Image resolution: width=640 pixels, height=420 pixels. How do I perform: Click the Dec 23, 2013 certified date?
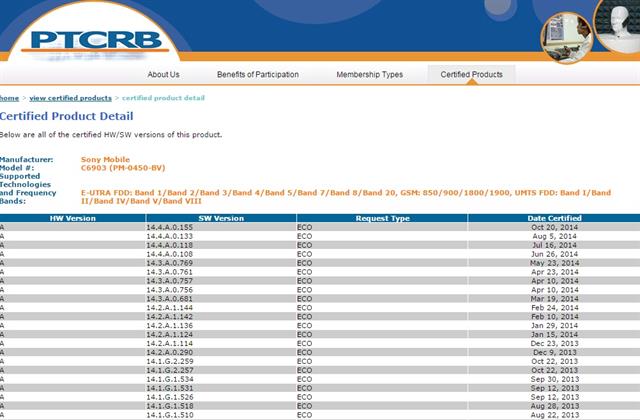coord(554,344)
